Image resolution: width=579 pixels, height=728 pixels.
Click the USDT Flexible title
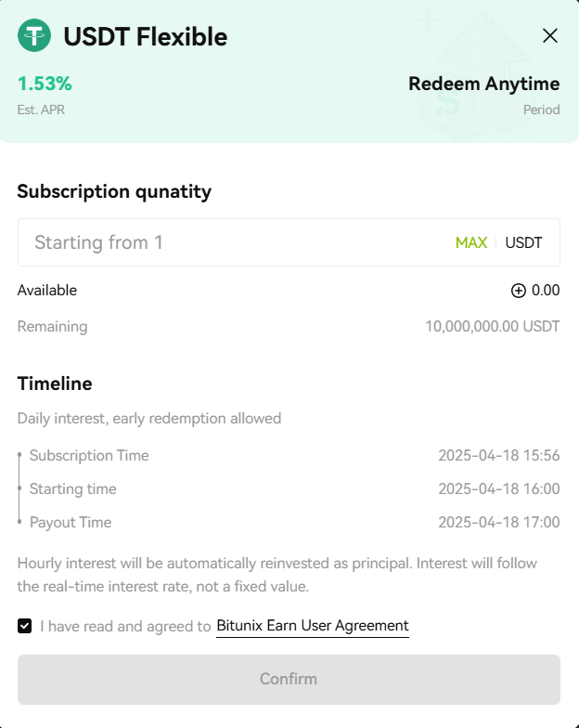pos(145,36)
